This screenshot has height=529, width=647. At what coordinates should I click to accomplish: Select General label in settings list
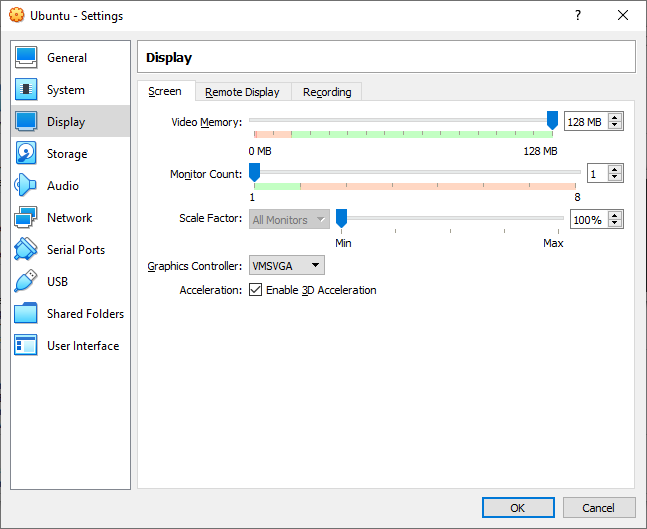(67, 58)
